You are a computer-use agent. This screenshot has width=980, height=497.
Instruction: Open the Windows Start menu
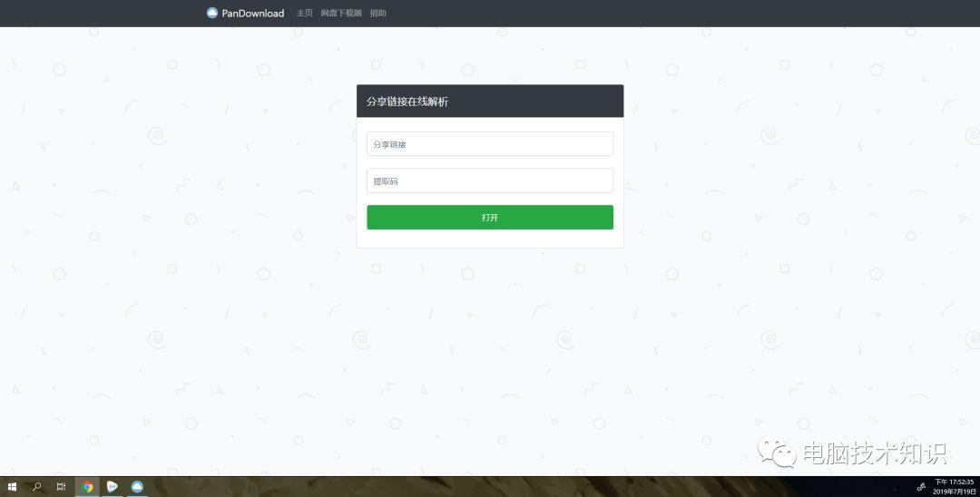point(12,487)
